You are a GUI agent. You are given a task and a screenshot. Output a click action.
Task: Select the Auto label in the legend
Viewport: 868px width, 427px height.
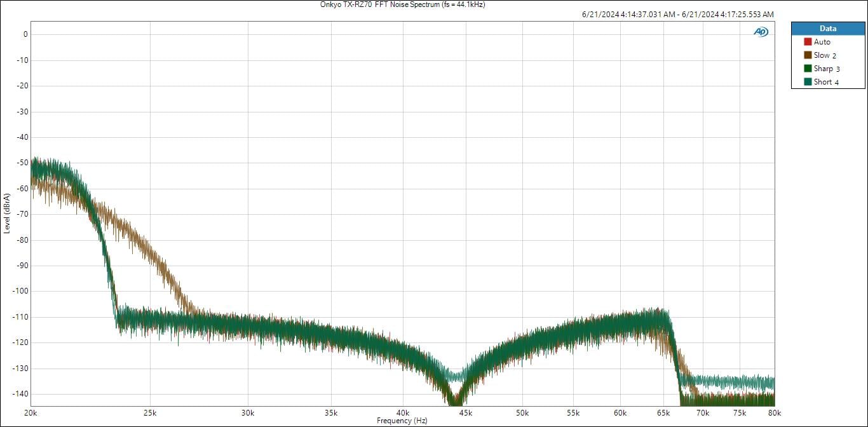tap(822, 42)
